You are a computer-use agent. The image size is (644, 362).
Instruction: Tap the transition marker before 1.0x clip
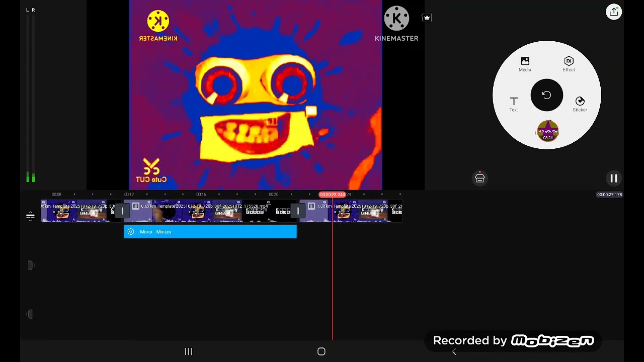tap(298, 211)
